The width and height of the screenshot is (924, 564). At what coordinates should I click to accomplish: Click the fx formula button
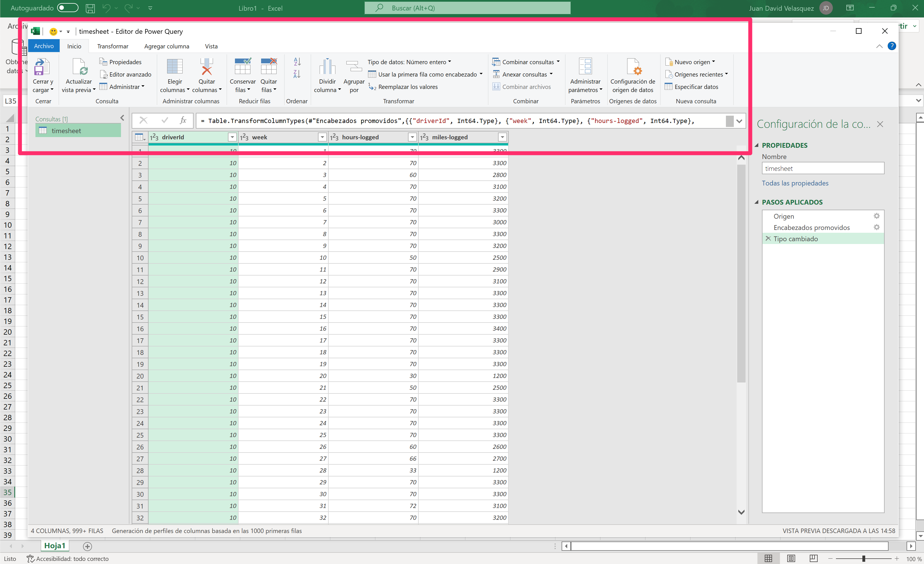183,120
